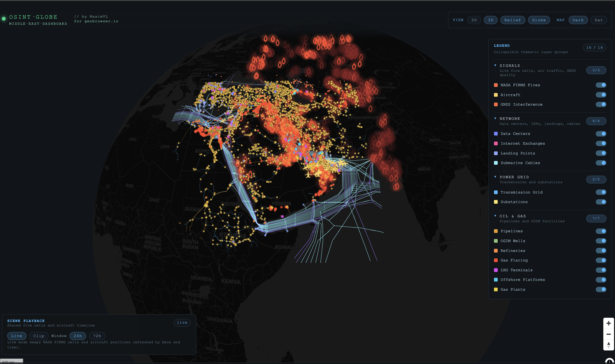Collapse the SIGNALS layer group

click(495, 65)
